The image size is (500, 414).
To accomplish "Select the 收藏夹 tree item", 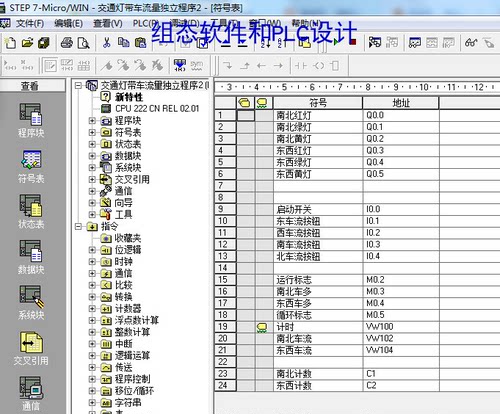I will [128, 238].
